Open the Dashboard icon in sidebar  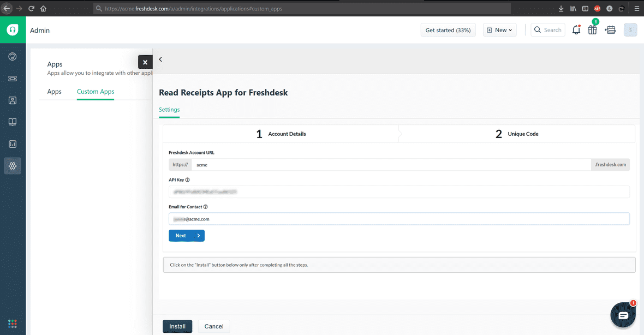click(12, 56)
